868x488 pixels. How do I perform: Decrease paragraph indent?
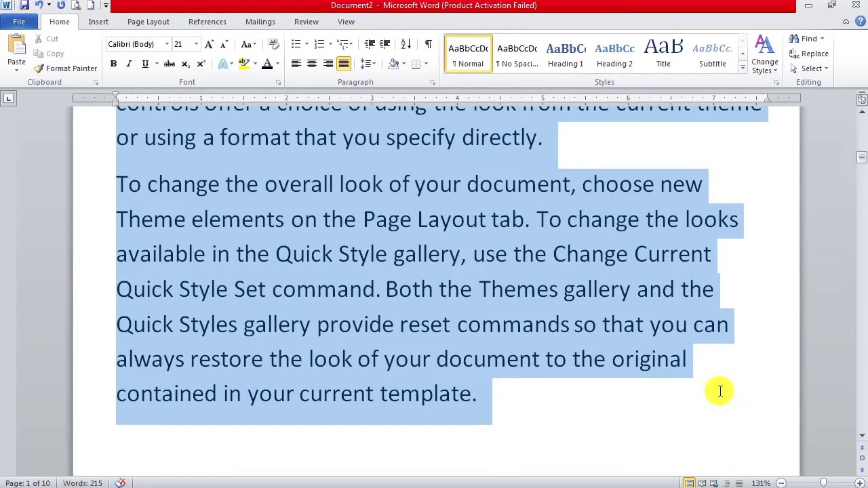tap(370, 44)
